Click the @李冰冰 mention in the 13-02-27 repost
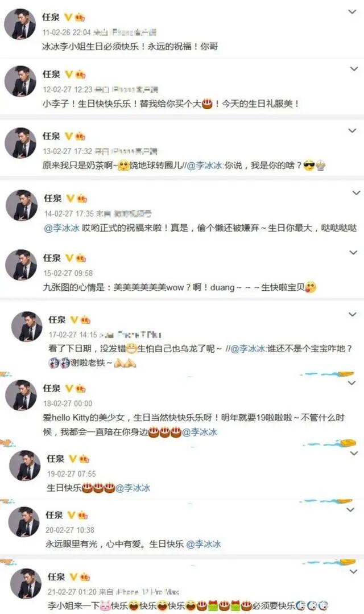Image resolution: width=364 pixels, height=614 pixels. [205, 166]
